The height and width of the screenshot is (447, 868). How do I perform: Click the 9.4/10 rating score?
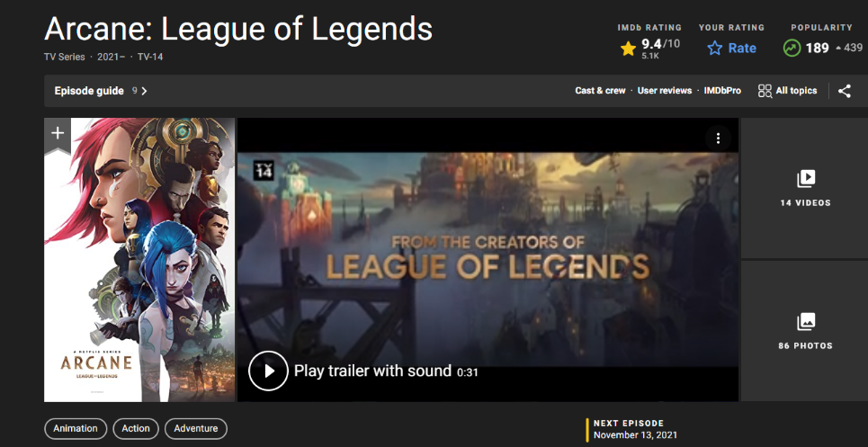[x=660, y=44]
